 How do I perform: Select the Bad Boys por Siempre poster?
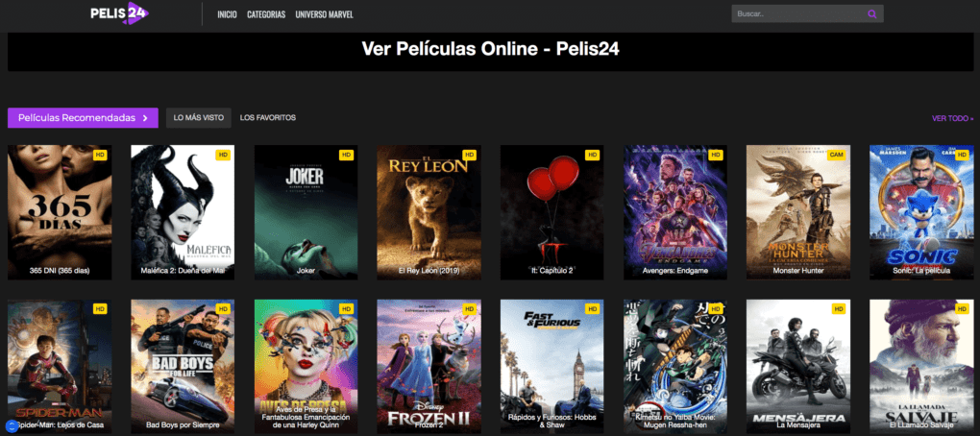click(183, 366)
